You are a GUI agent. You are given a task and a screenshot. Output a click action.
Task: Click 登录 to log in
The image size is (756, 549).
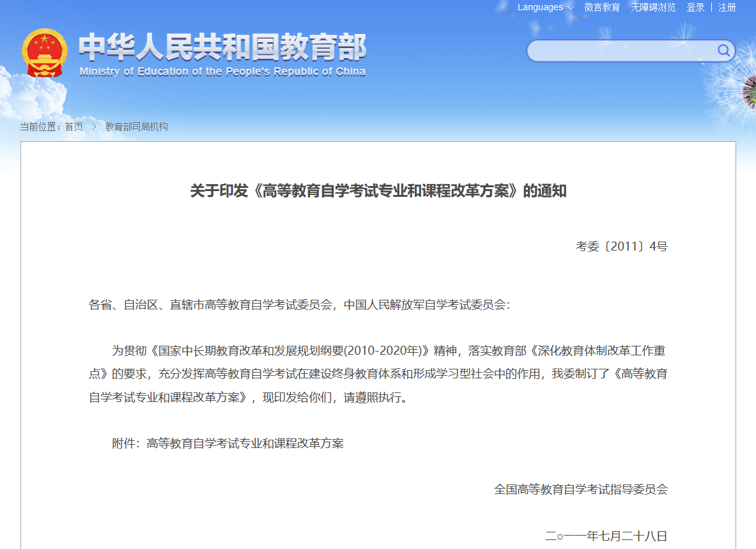695,7
